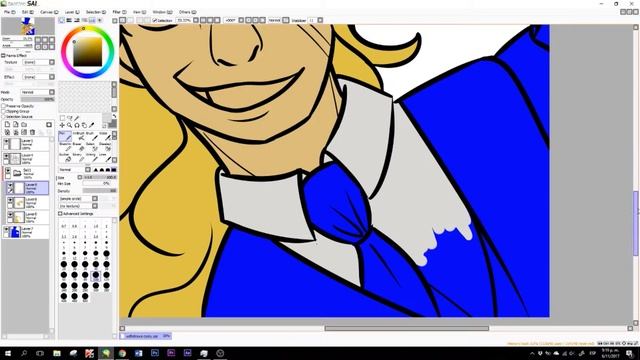Hide the Set1 layer folder
This screenshot has height=360, width=640.
pyautogui.click(x=8, y=171)
